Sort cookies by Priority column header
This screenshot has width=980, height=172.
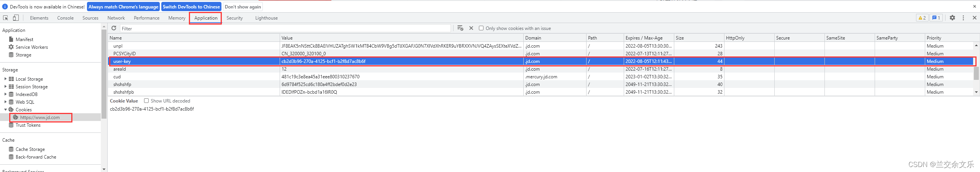(950, 38)
